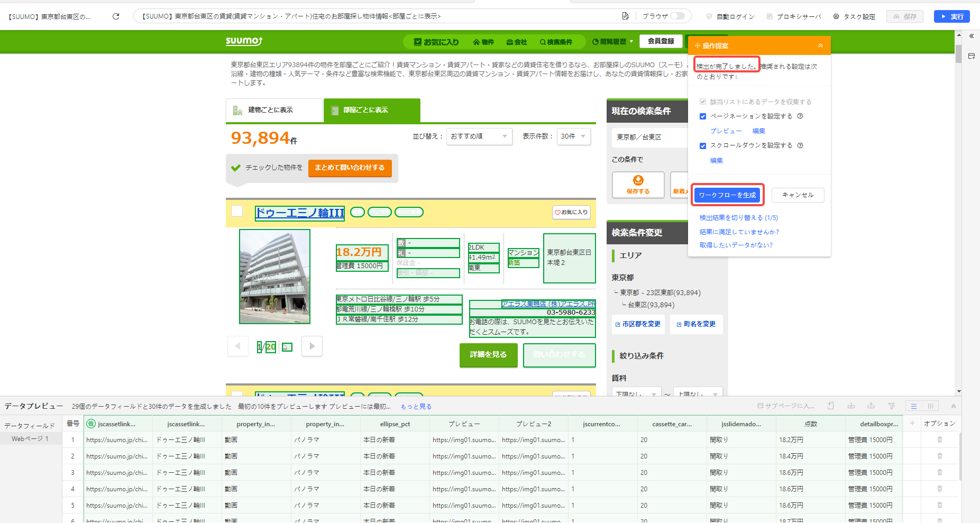This screenshot has width=980, height=523.
Task: Open タスク設定 task settings
Action: pos(854,16)
